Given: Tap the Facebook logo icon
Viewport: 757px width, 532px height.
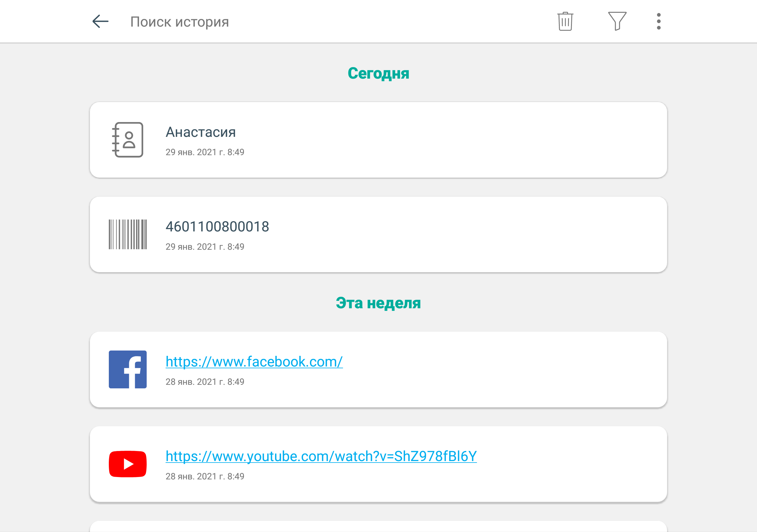Looking at the screenshot, I should coord(127,369).
